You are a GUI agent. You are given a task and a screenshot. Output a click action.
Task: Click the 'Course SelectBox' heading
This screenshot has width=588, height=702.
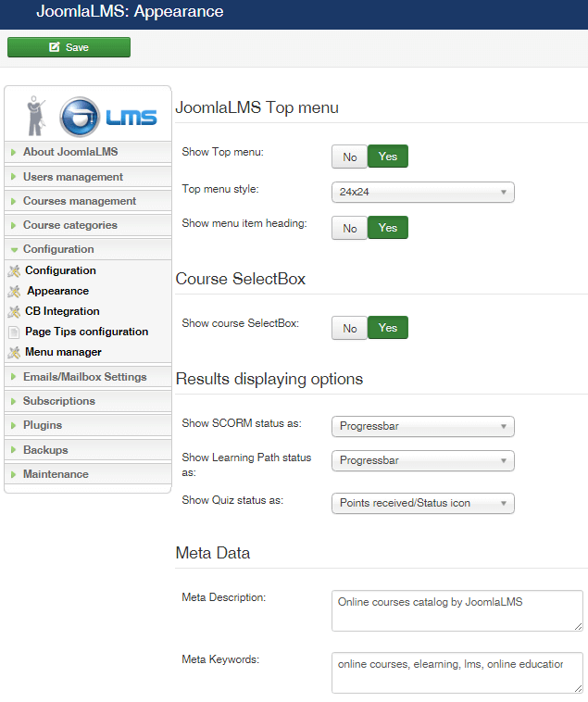[241, 279]
